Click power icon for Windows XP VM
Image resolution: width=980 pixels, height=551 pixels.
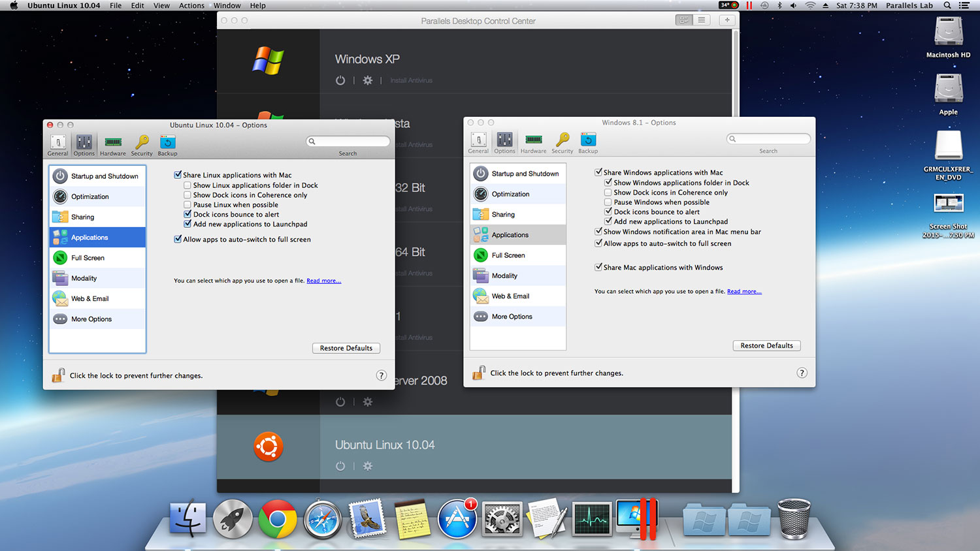pyautogui.click(x=340, y=80)
